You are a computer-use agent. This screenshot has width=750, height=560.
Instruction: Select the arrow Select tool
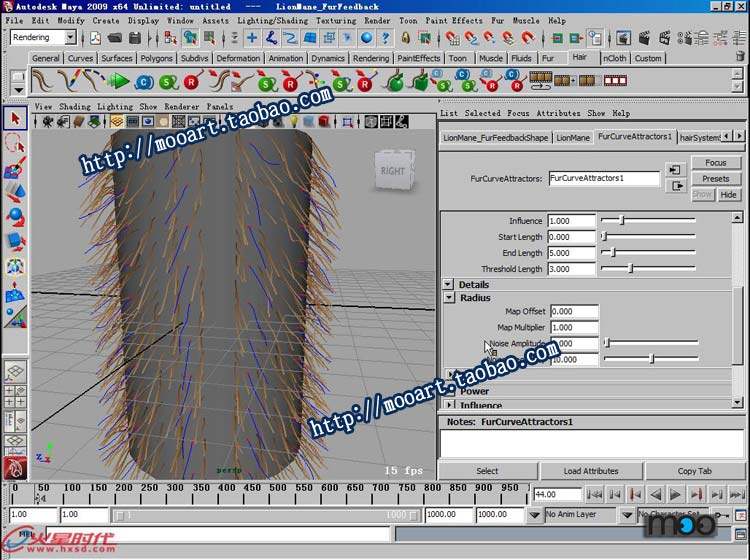[x=15, y=118]
